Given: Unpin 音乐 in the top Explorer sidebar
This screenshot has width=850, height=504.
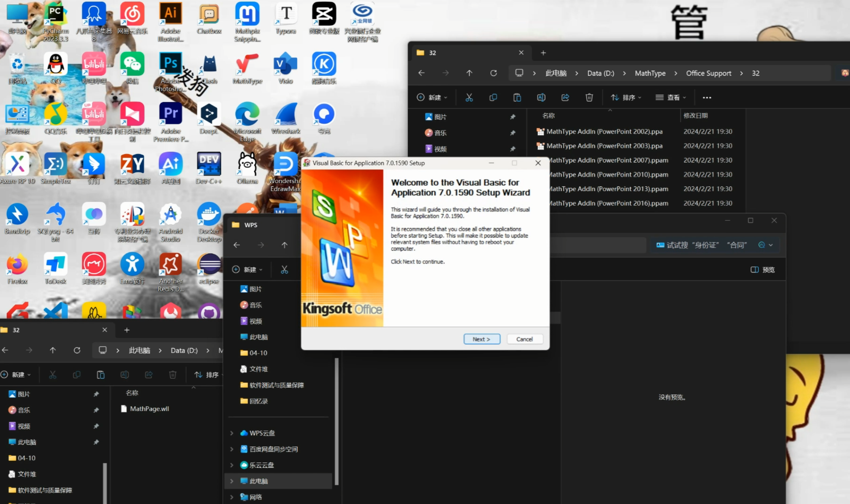Looking at the screenshot, I should pos(513,133).
